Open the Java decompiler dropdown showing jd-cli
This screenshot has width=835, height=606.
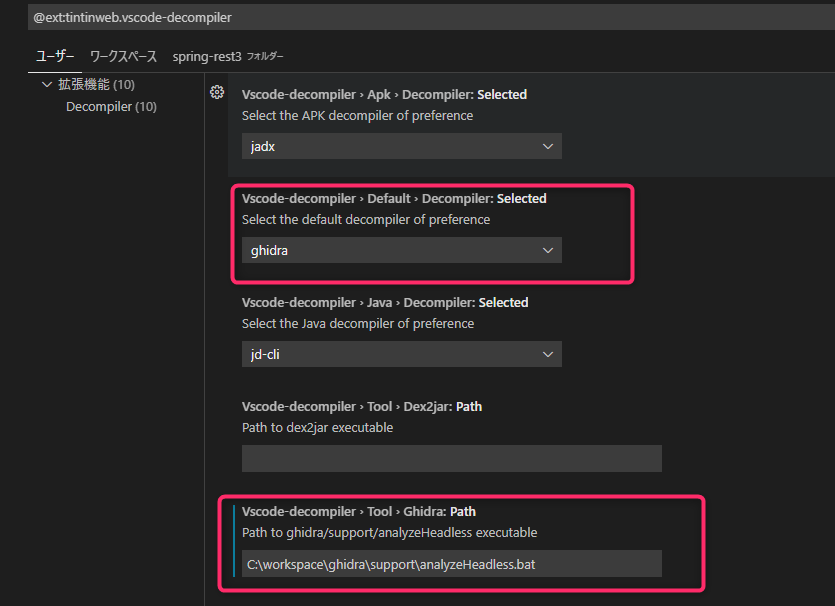click(402, 354)
